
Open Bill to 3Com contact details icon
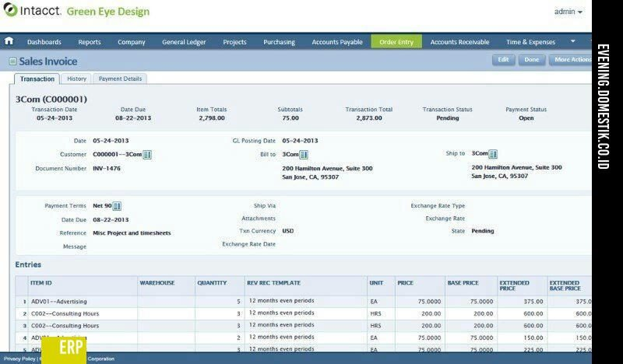(304, 155)
